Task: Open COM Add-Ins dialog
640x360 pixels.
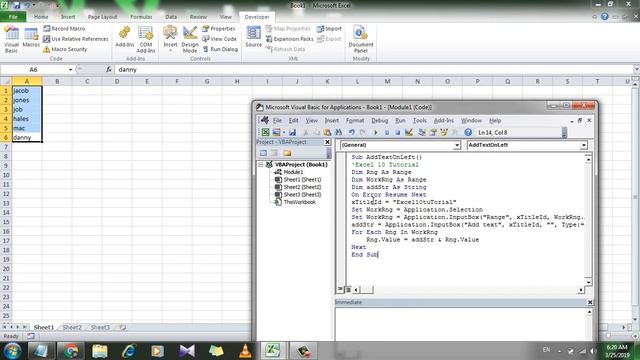Action: [x=146, y=40]
